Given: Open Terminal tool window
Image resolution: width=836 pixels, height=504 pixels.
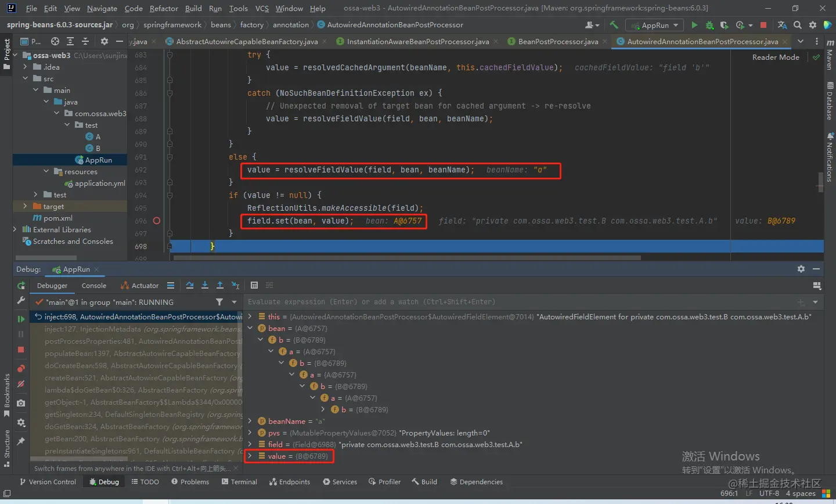Looking at the screenshot, I should click(x=239, y=482).
